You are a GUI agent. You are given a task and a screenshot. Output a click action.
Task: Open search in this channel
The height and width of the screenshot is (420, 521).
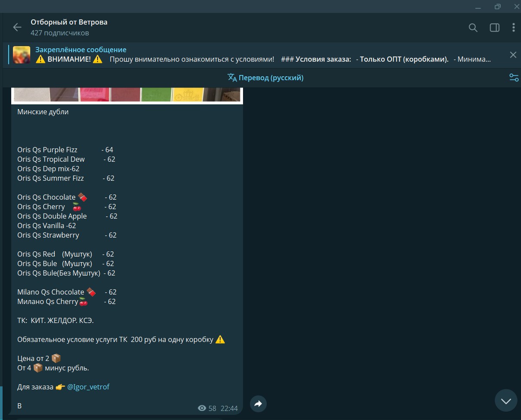pyautogui.click(x=473, y=28)
